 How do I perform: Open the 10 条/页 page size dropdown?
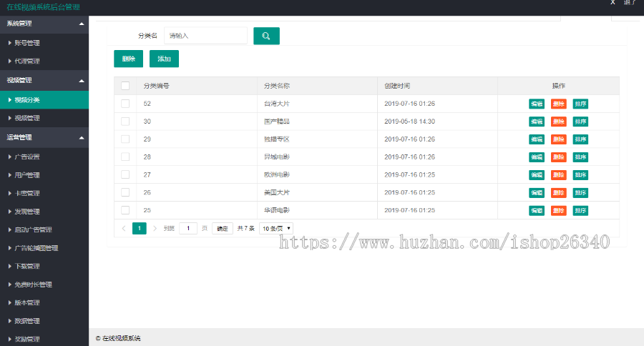(x=276, y=228)
